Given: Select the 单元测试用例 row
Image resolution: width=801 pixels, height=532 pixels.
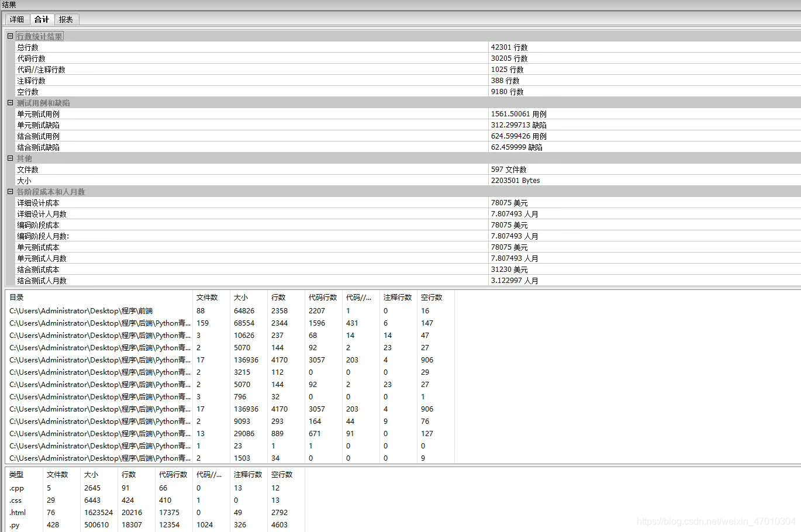Looking at the screenshot, I should (408, 114).
